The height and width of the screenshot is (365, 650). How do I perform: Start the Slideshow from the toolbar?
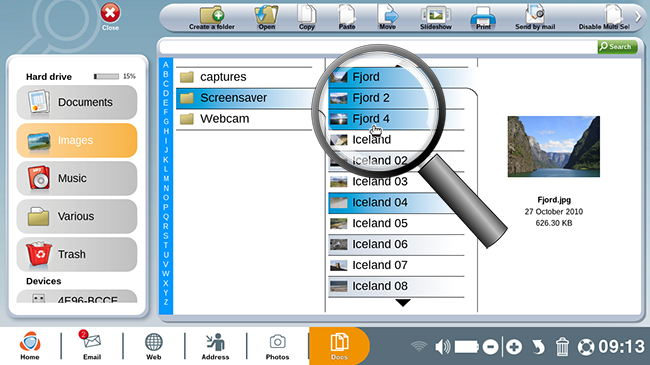tap(436, 18)
